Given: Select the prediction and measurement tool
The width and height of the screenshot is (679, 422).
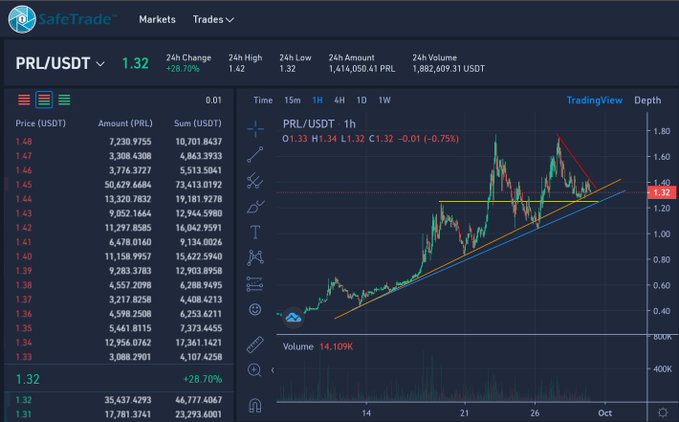Looking at the screenshot, I should click(255, 284).
